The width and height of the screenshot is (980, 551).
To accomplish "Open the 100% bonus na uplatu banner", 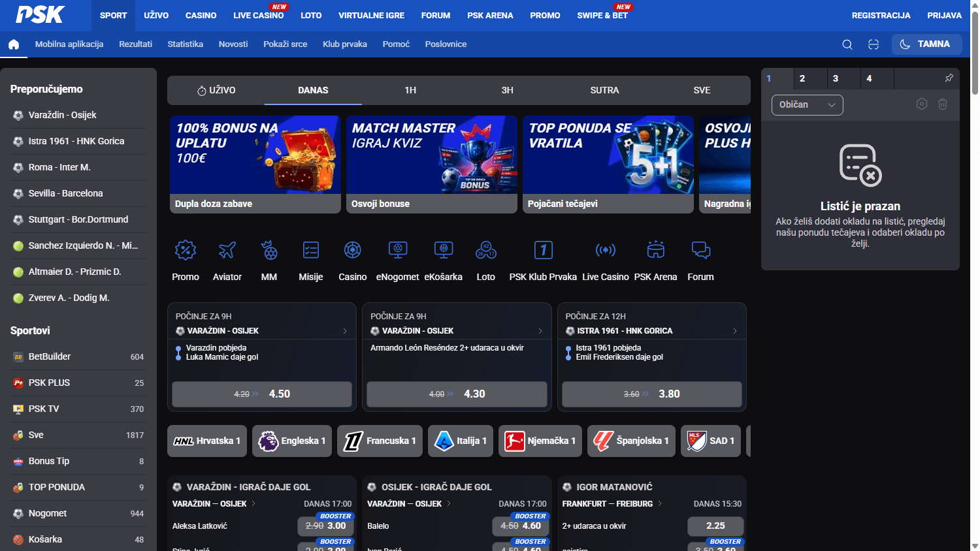I will (255, 165).
